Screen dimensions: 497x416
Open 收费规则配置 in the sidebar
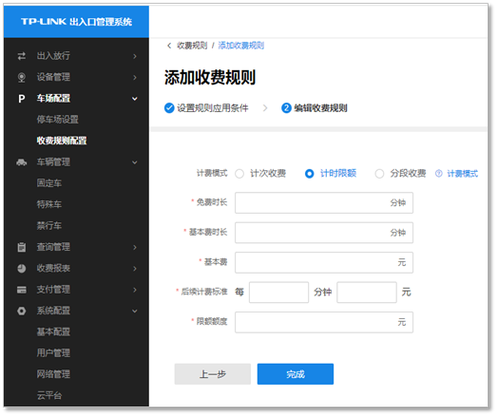pyautogui.click(x=62, y=141)
